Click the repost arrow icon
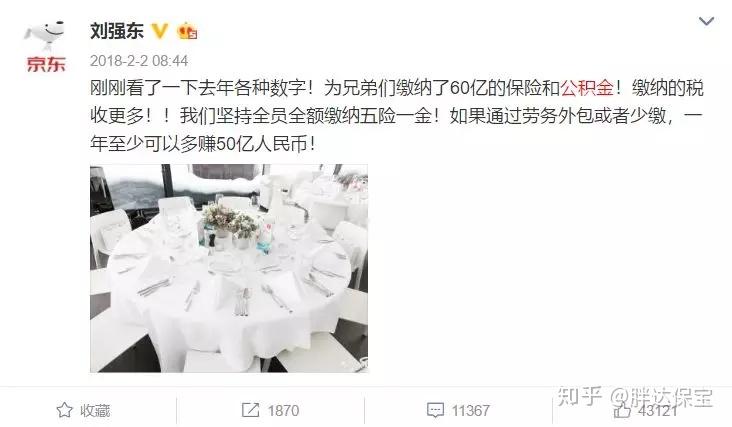The width and height of the screenshot is (732, 427). [x=250, y=411]
